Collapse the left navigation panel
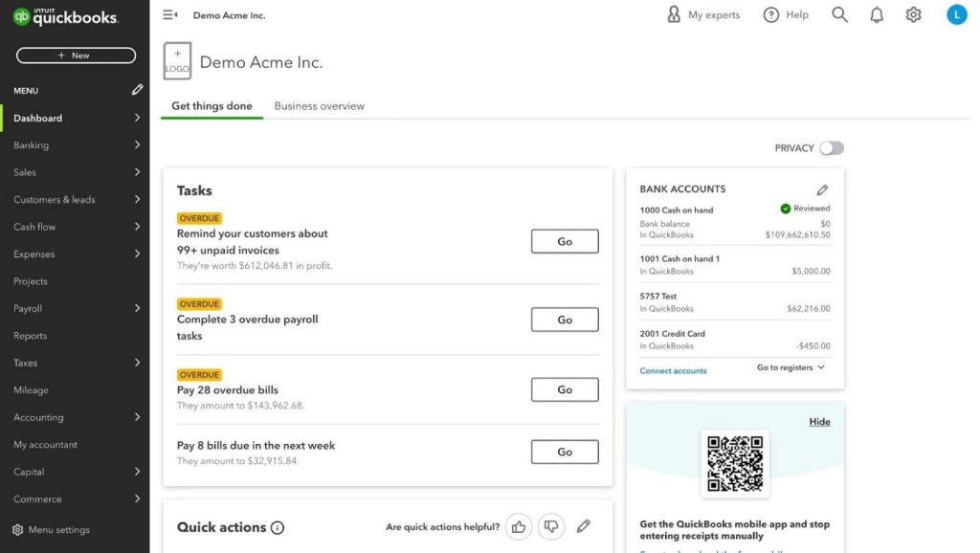The image size is (980, 553). click(168, 14)
